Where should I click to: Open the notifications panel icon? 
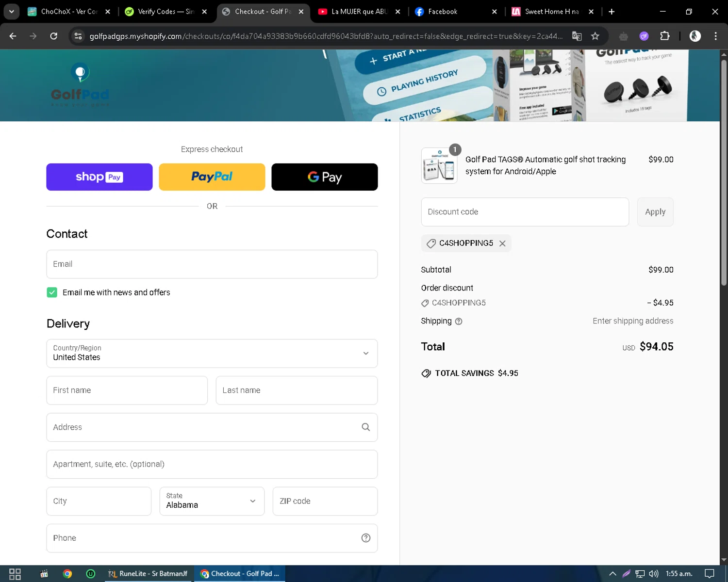(710, 574)
